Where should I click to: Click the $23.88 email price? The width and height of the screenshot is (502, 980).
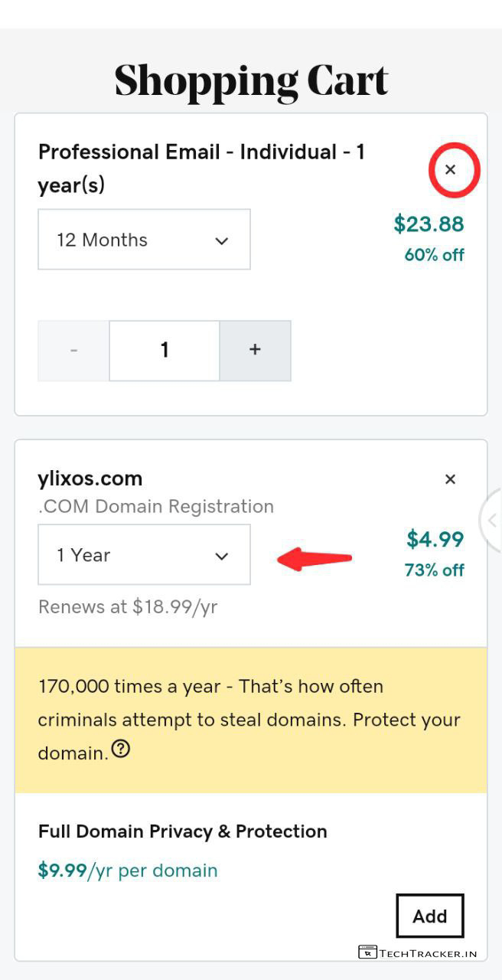point(429,224)
